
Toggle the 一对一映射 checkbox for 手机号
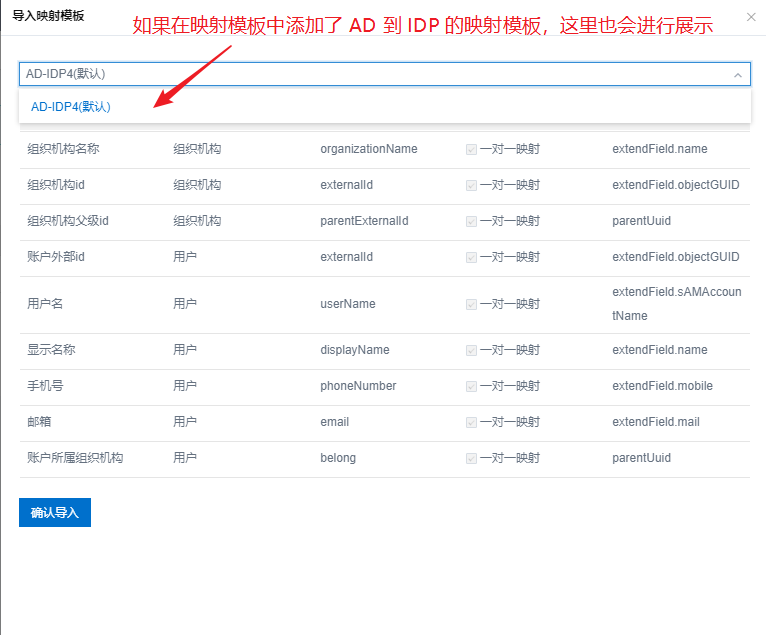click(x=471, y=386)
